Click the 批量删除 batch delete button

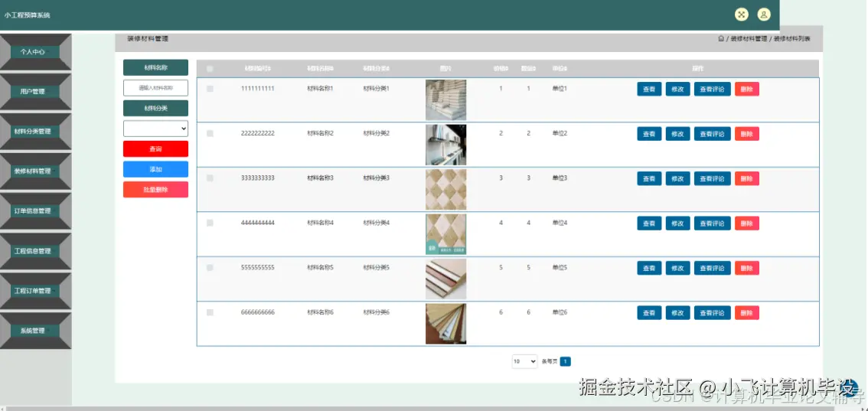tap(155, 190)
